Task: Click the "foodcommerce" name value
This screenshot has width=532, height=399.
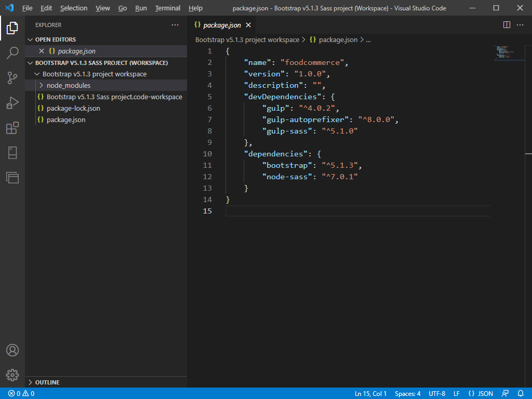Action: (312, 62)
